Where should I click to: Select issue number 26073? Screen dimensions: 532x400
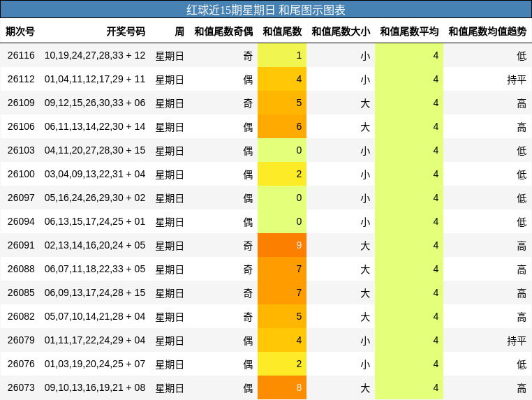pos(21,388)
